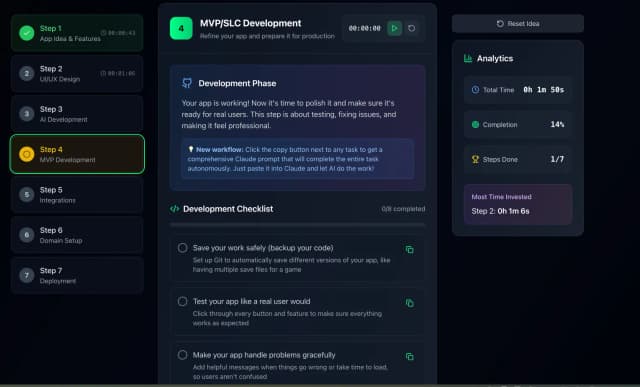Click the number 6 badge on Step 6
Screen dimensions: 640x387
coord(27,235)
